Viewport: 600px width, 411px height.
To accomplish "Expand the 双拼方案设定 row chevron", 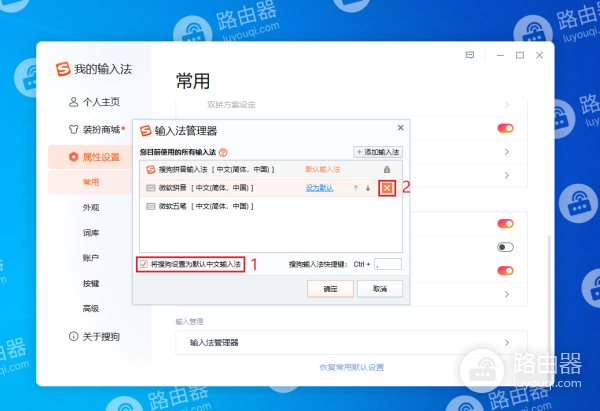I will (x=507, y=104).
